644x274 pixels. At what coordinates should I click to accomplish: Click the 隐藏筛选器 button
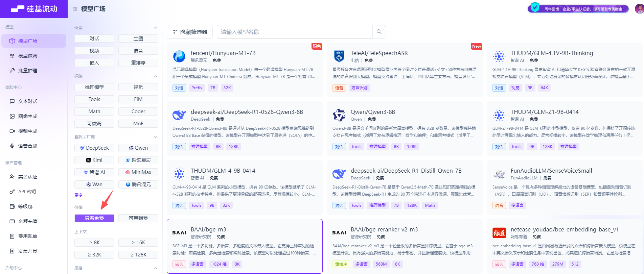click(190, 32)
